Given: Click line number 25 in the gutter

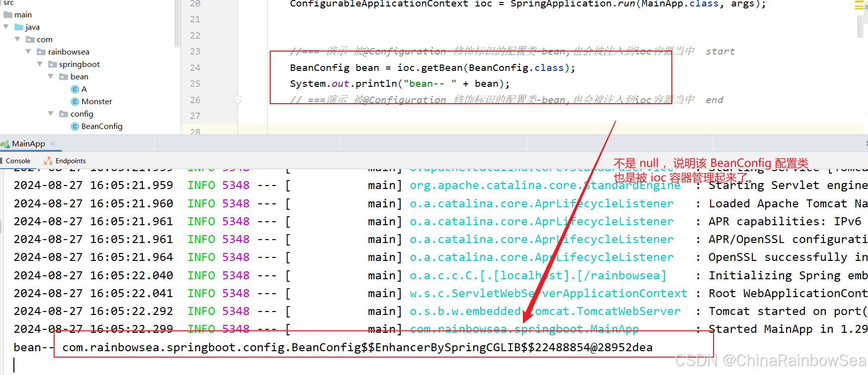Looking at the screenshot, I should (x=195, y=83).
